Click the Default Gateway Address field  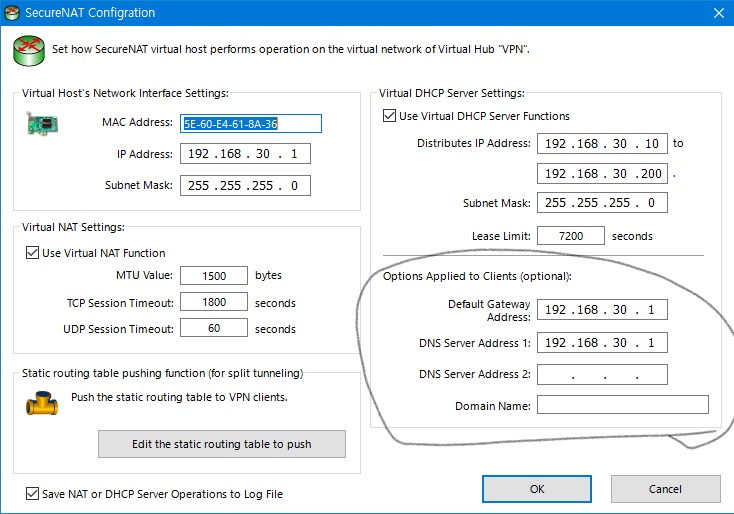click(x=602, y=309)
